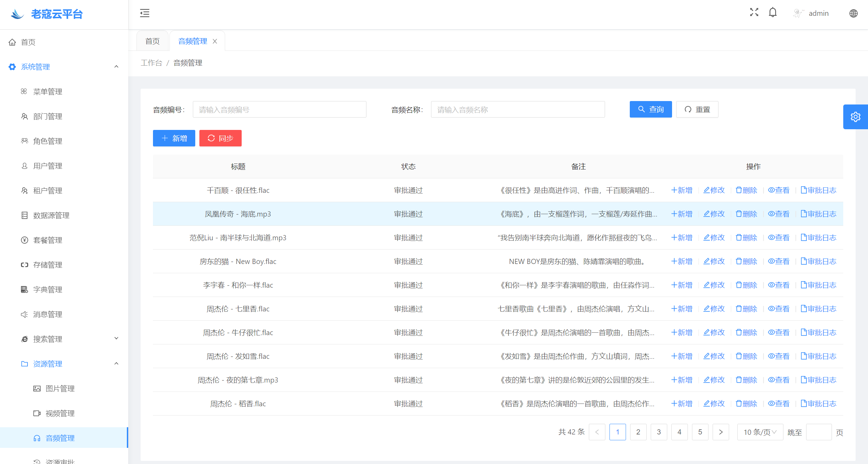The height and width of the screenshot is (464, 868).
Task: Go to page 3 in pagination
Action: [659, 432]
